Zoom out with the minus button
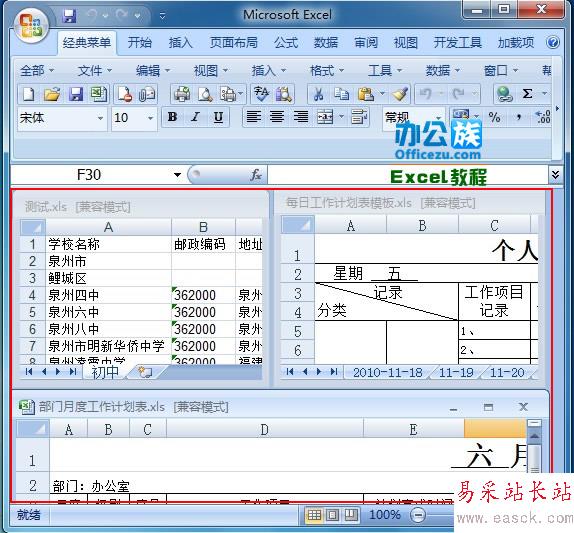 418,515
